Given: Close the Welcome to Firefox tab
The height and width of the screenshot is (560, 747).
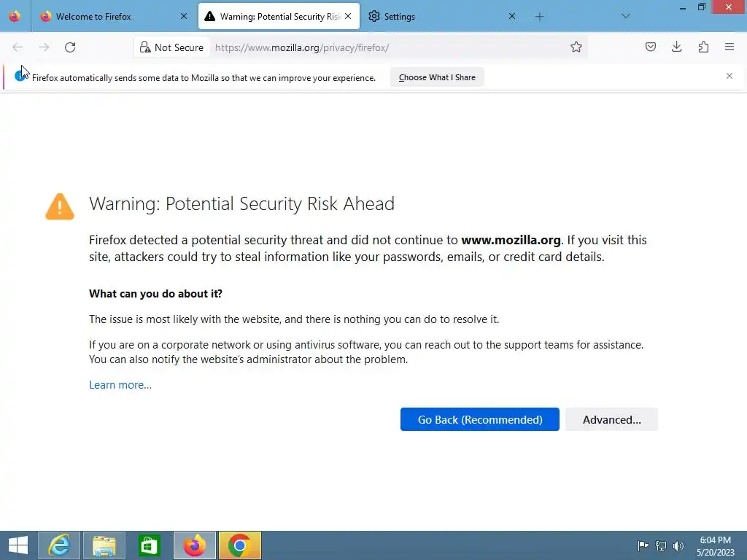Looking at the screenshot, I should (184, 16).
